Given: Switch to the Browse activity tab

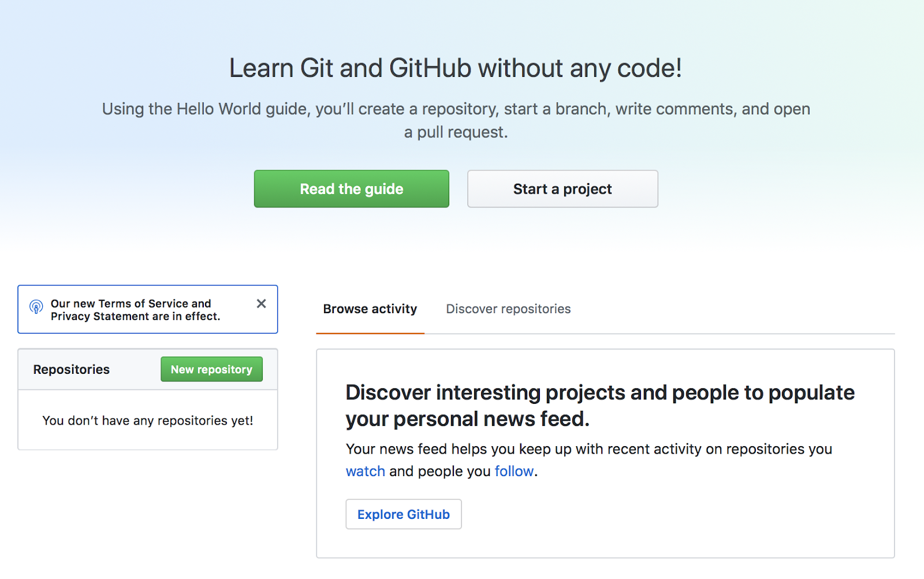Looking at the screenshot, I should pos(370,309).
